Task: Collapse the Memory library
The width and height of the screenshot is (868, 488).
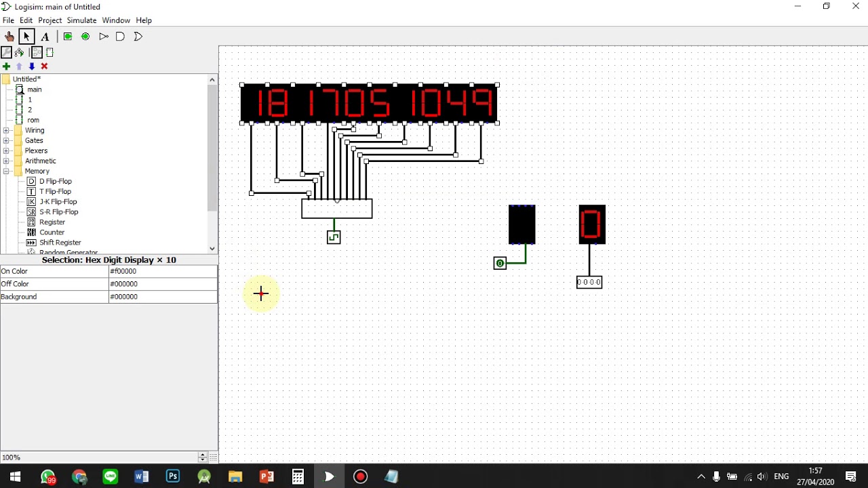Action: 6,171
